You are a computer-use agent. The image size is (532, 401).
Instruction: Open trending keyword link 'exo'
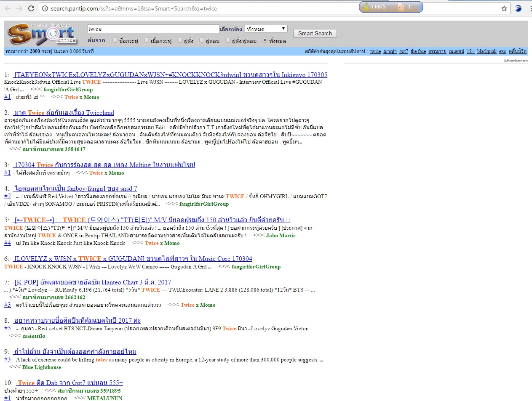tap(503, 51)
